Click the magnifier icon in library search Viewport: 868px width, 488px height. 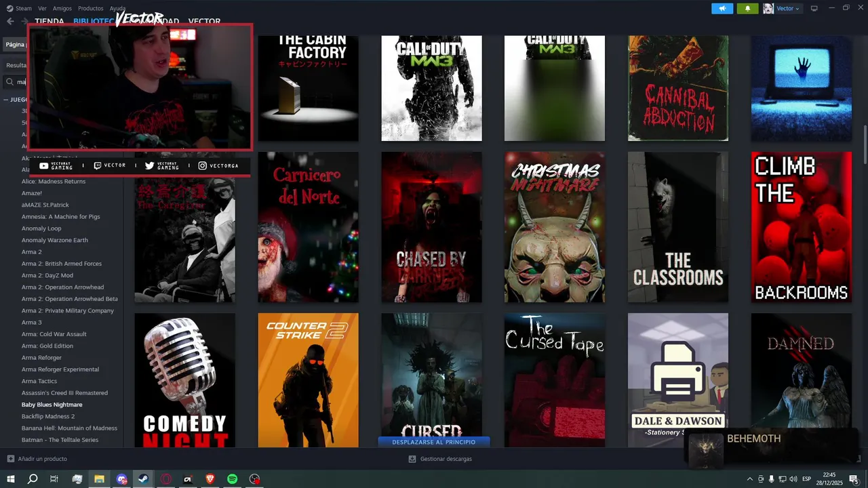click(x=10, y=82)
